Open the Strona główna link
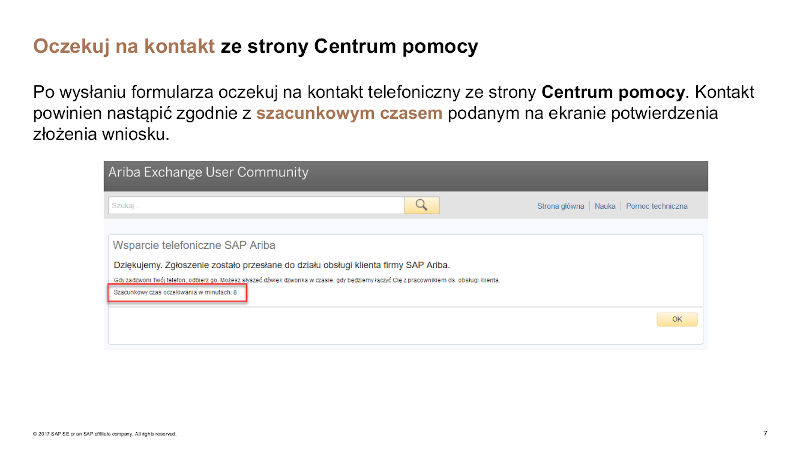Image resolution: width=800 pixels, height=450 pixels. pyautogui.click(x=560, y=206)
